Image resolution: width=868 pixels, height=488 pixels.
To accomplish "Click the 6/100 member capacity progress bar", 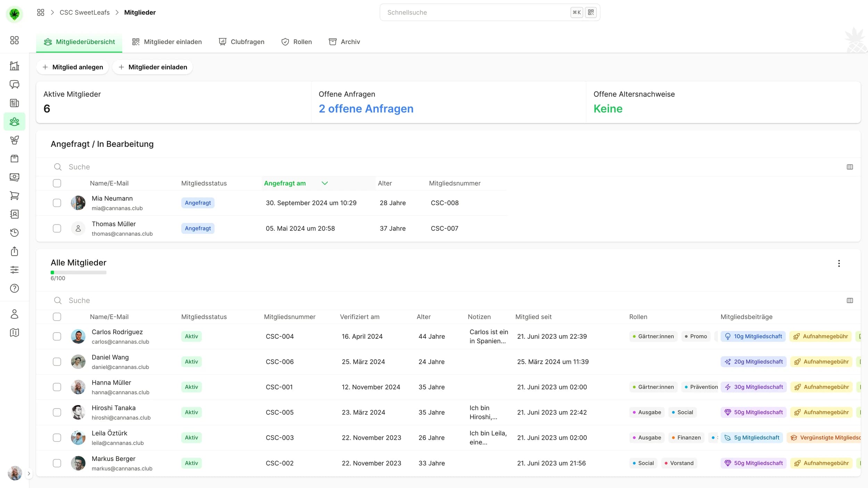I will (78, 273).
